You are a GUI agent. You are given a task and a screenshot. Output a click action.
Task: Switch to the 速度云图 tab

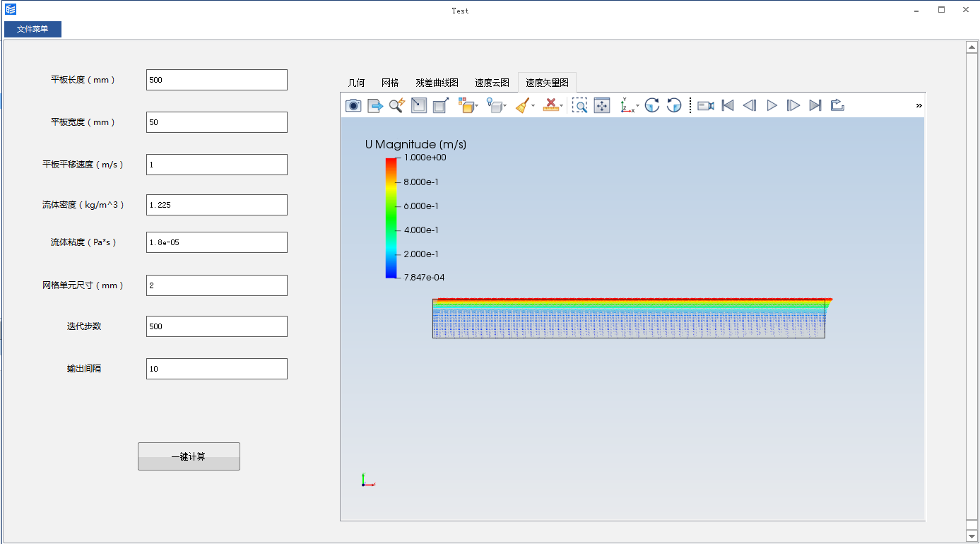492,83
